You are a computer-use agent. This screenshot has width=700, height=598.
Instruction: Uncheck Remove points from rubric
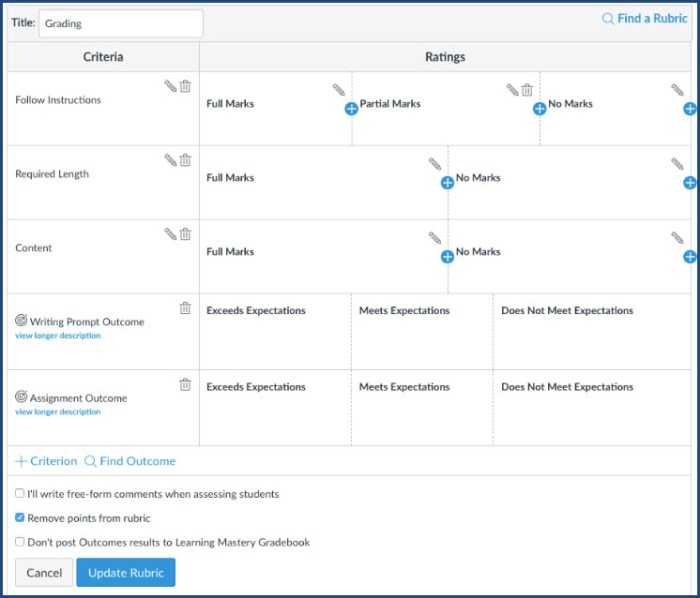pyautogui.click(x=20, y=518)
